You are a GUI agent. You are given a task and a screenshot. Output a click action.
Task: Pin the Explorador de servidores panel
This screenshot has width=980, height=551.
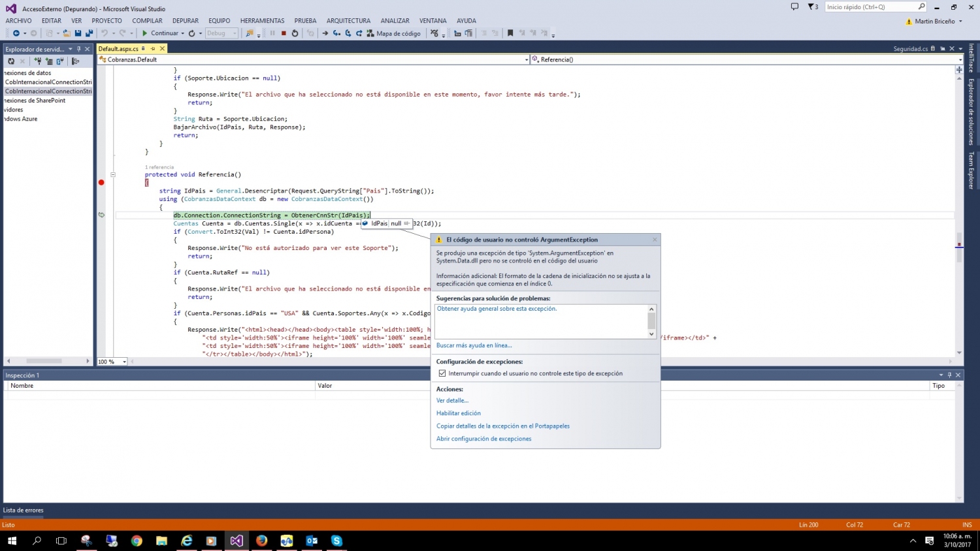[78, 49]
